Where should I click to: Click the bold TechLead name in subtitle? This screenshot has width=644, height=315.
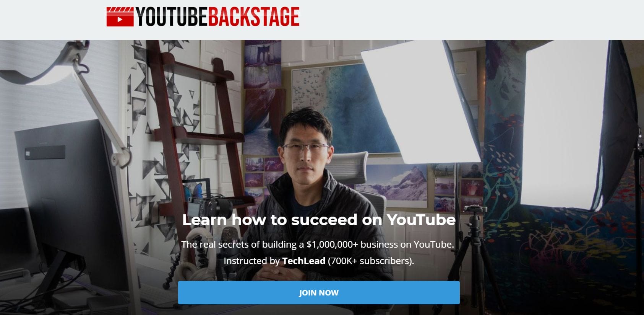tap(303, 261)
